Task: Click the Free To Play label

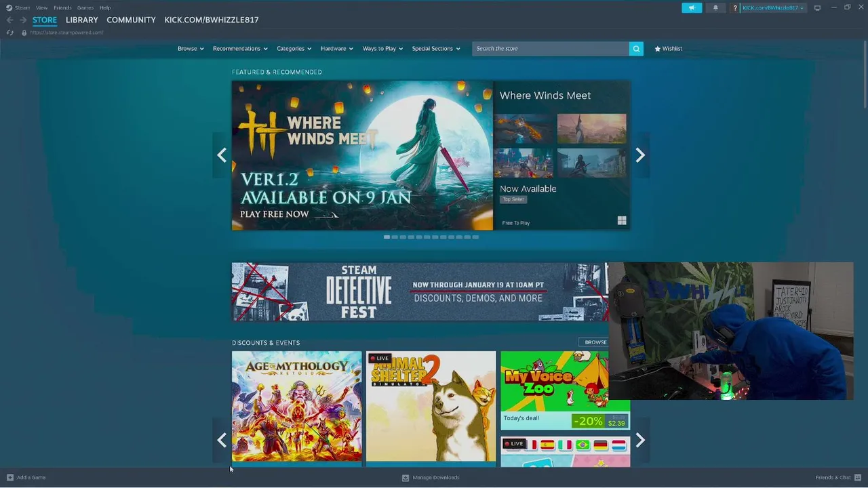Action: pos(516,223)
